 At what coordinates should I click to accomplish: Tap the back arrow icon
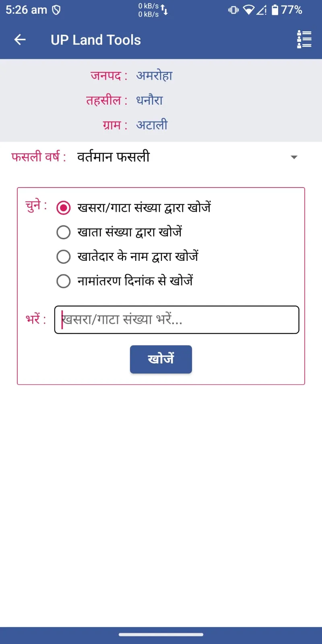pyautogui.click(x=20, y=39)
